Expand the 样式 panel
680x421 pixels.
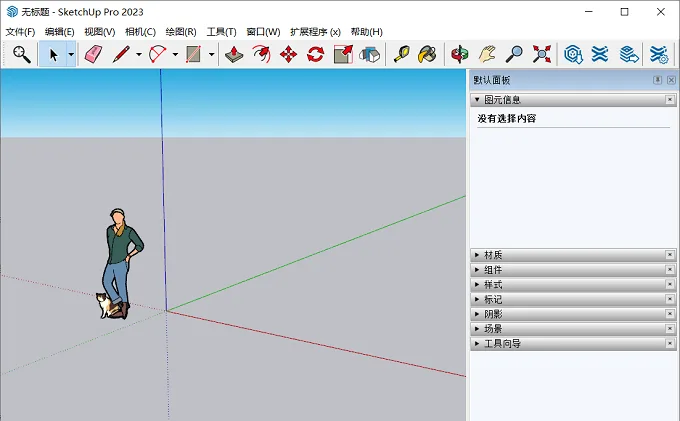coord(477,284)
